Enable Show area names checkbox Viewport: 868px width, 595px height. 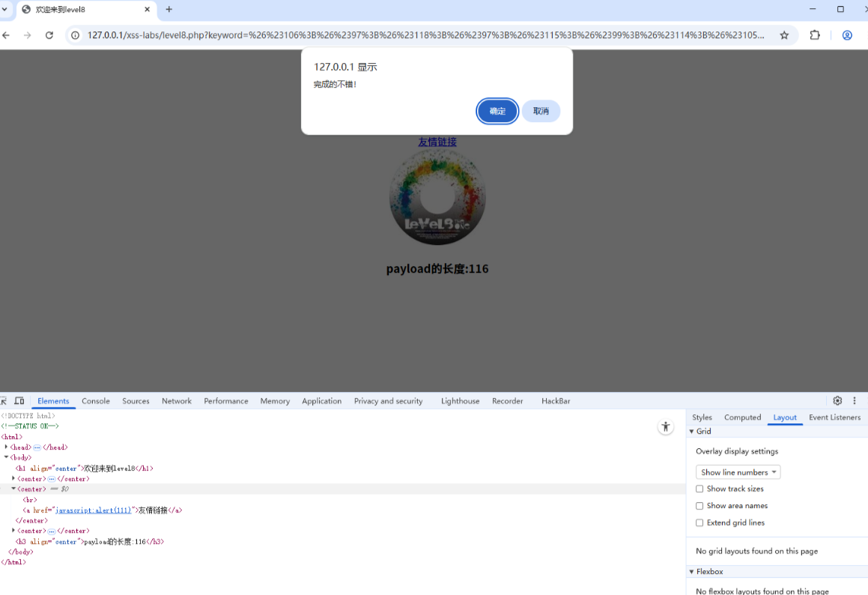coord(699,506)
